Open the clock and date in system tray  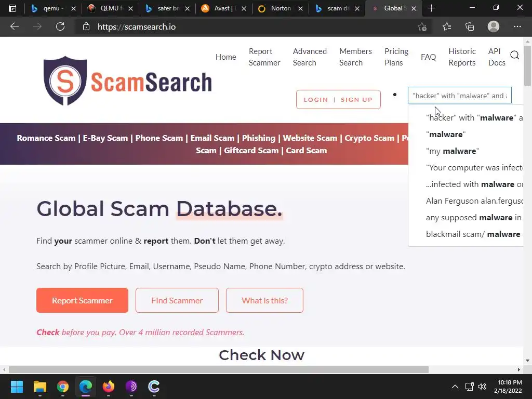(x=508, y=387)
